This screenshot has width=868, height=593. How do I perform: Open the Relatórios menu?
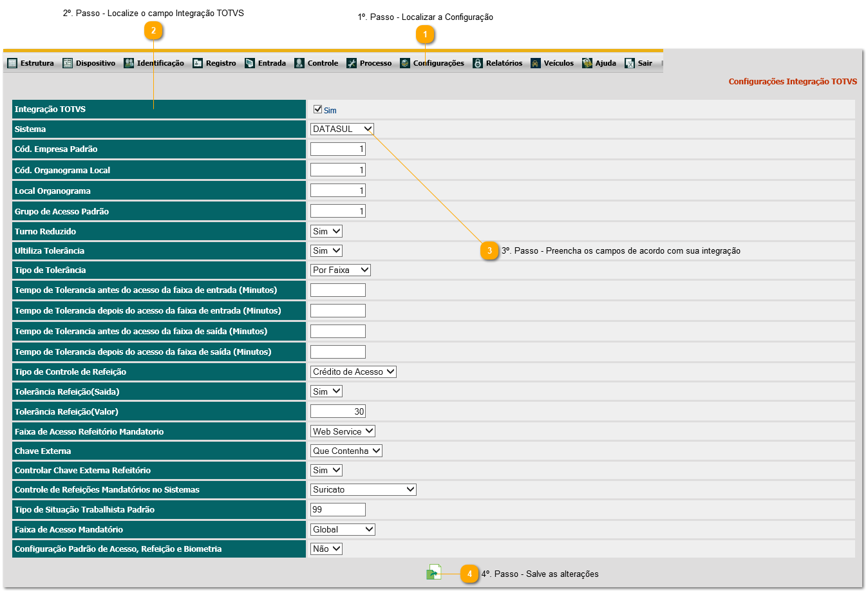click(x=504, y=63)
